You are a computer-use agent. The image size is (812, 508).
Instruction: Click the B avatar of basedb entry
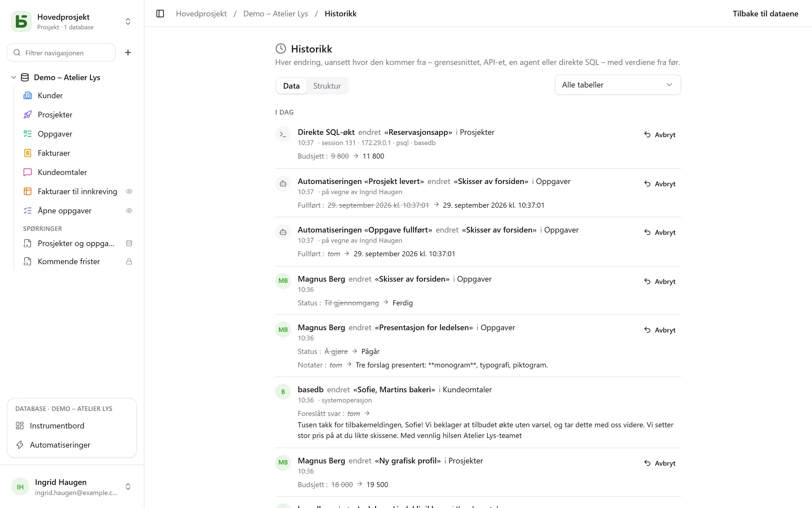(x=283, y=392)
